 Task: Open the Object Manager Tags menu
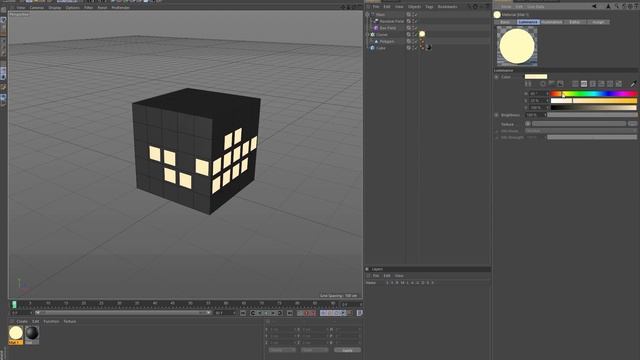click(429, 7)
